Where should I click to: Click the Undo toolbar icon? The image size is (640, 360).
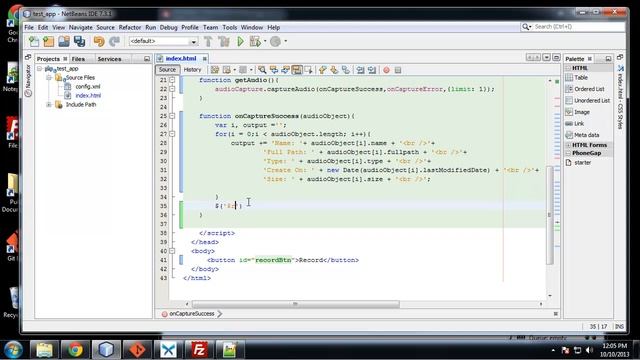pyautogui.click(x=99, y=41)
